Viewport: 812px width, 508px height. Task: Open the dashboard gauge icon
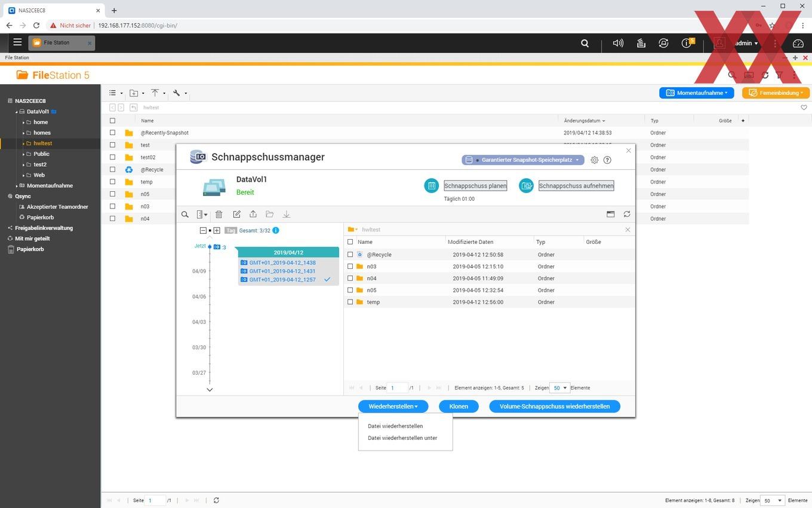798,43
